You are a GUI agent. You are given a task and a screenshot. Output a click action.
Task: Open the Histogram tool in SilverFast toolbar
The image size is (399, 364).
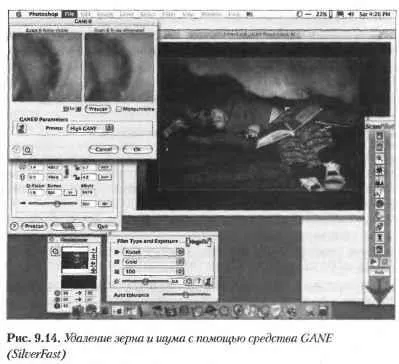tap(380, 182)
